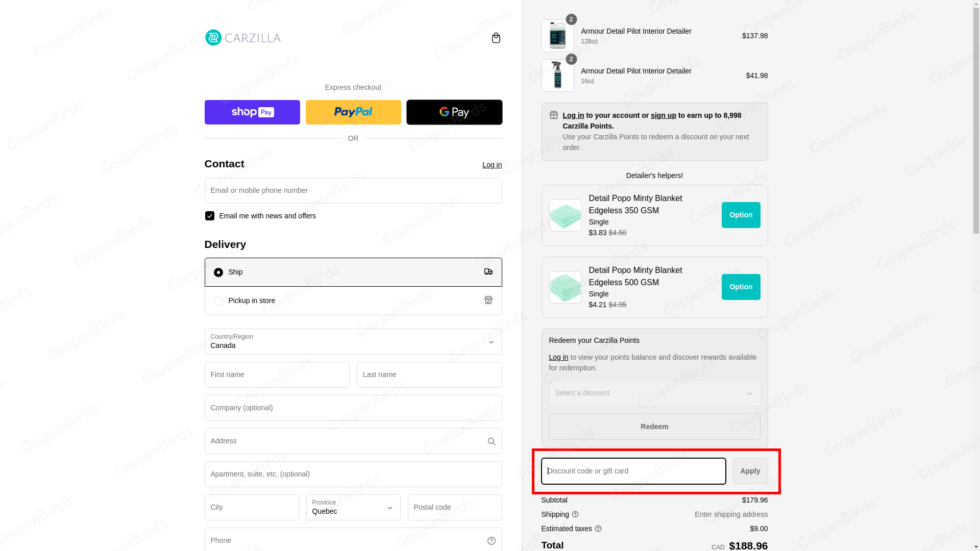The image size is (980, 551).
Task: Pay with Google Pay button
Action: coord(454,112)
